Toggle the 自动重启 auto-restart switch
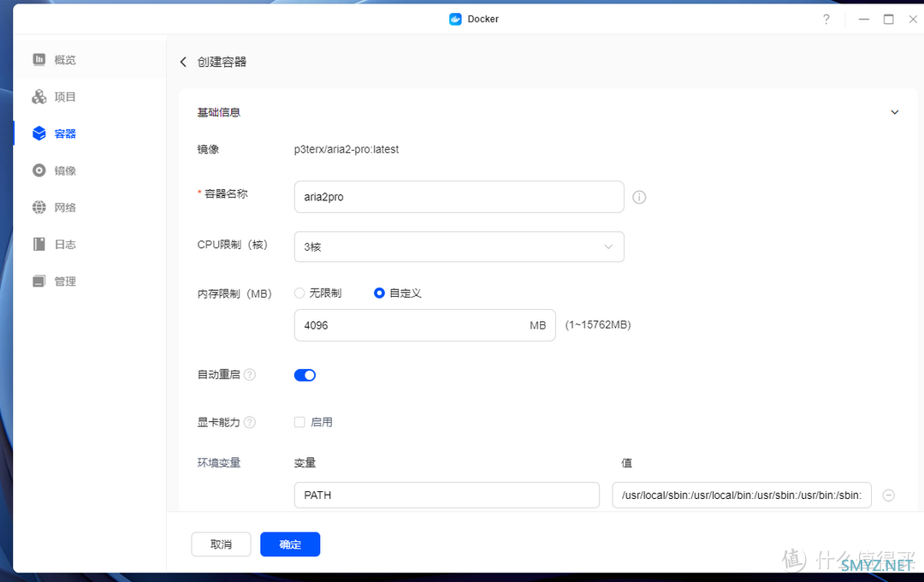 (x=305, y=375)
